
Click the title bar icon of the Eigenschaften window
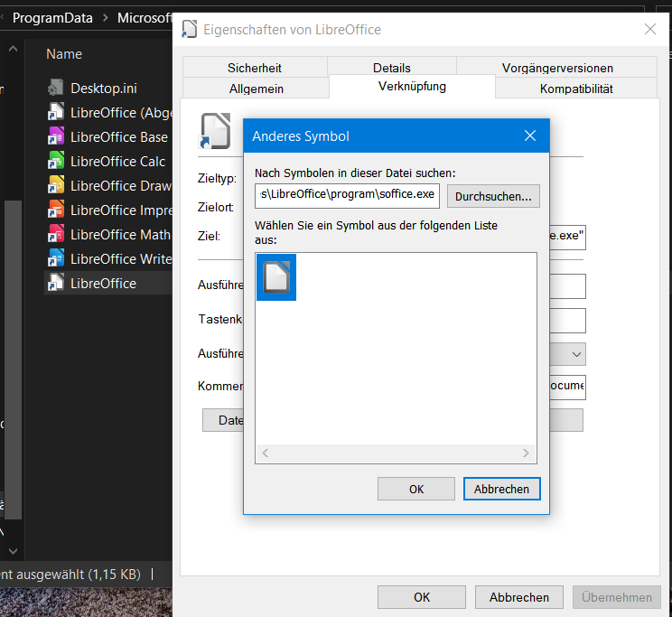coord(190,29)
